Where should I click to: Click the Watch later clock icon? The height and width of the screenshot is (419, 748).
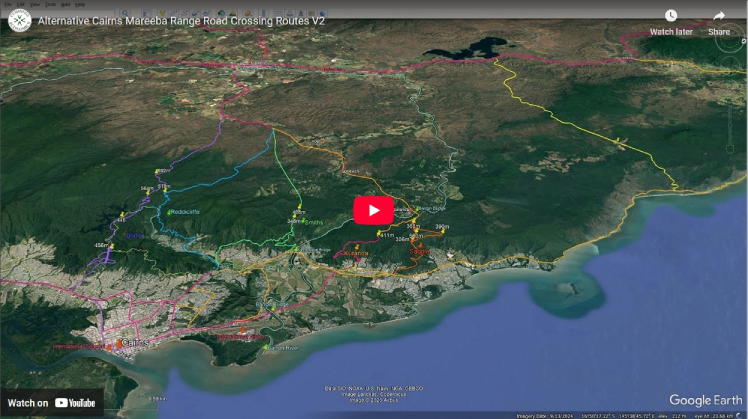(670, 16)
